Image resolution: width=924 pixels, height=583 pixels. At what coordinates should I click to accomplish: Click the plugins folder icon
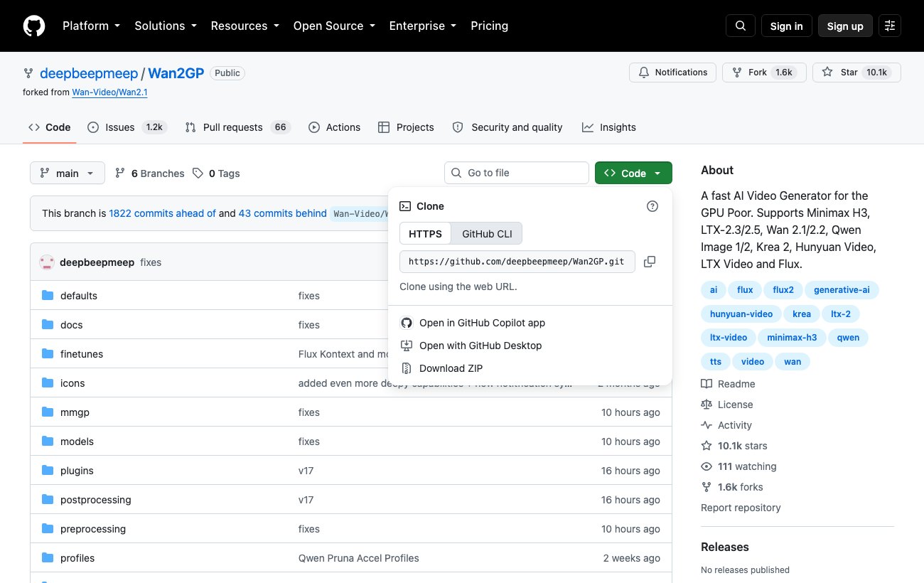point(48,471)
